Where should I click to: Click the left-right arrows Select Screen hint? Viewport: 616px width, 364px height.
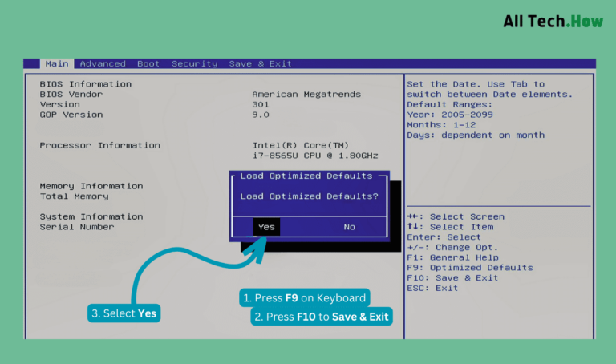tap(456, 216)
